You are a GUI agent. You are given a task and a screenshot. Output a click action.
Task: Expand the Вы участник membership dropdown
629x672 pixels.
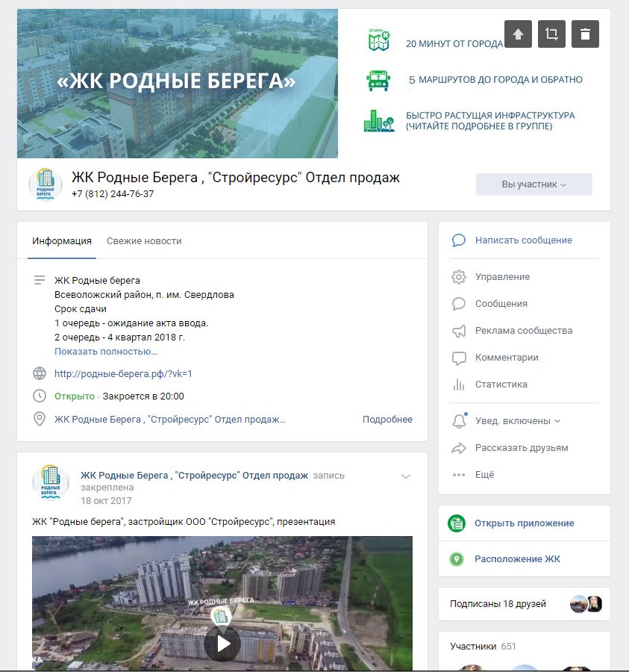tap(533, 184)
